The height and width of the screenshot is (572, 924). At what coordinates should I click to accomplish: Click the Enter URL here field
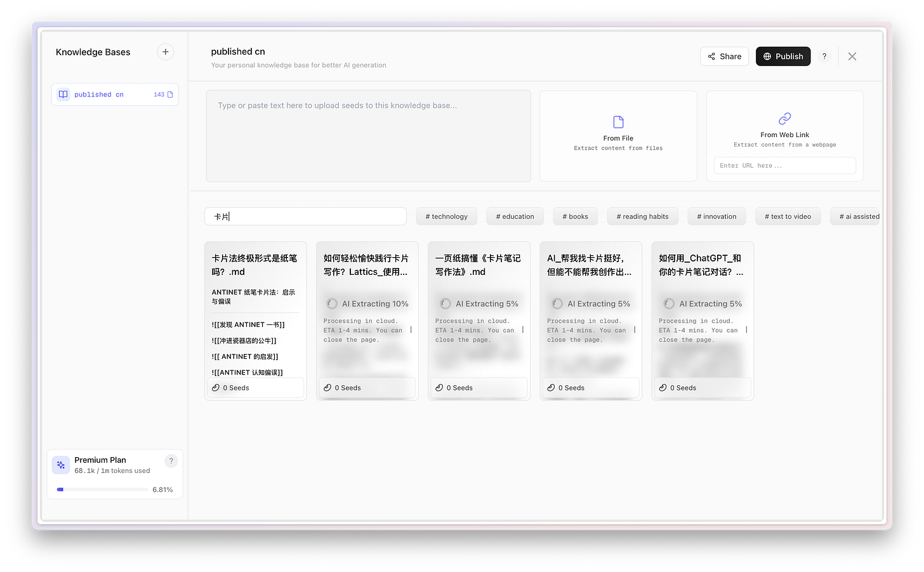point(784,165)
